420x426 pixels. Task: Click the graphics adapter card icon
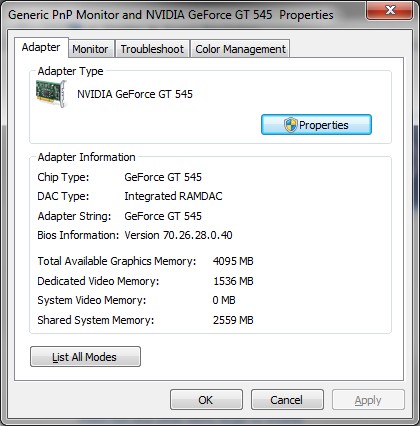tap(51, 94)
